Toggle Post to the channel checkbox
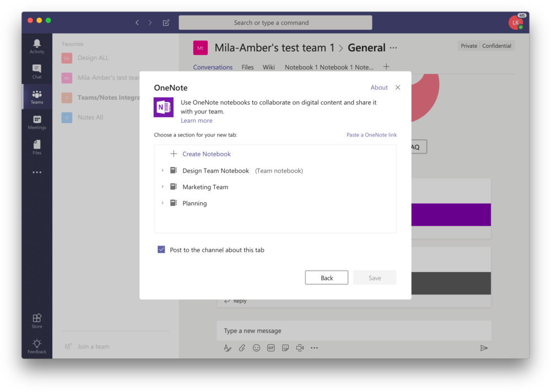Image resolution: width=551 pixels, height=392 pixels. [x=161, y=249]
